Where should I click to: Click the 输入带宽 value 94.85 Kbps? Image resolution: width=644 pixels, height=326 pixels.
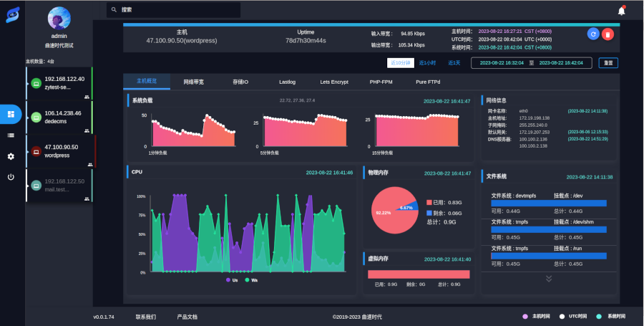click(x=413, y=33)
